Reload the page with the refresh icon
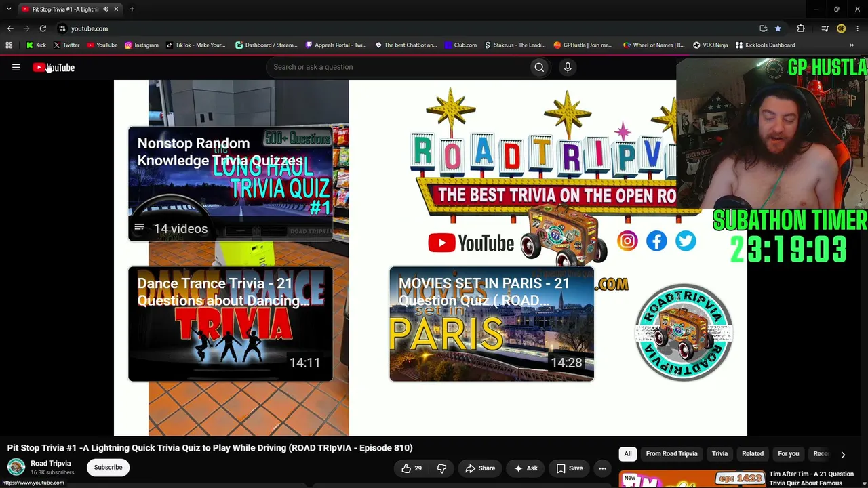 click(x=43, y=28)
